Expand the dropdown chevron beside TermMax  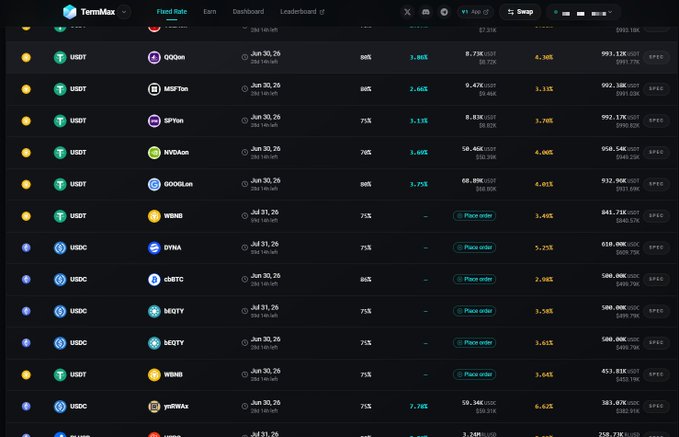point(124,12)
